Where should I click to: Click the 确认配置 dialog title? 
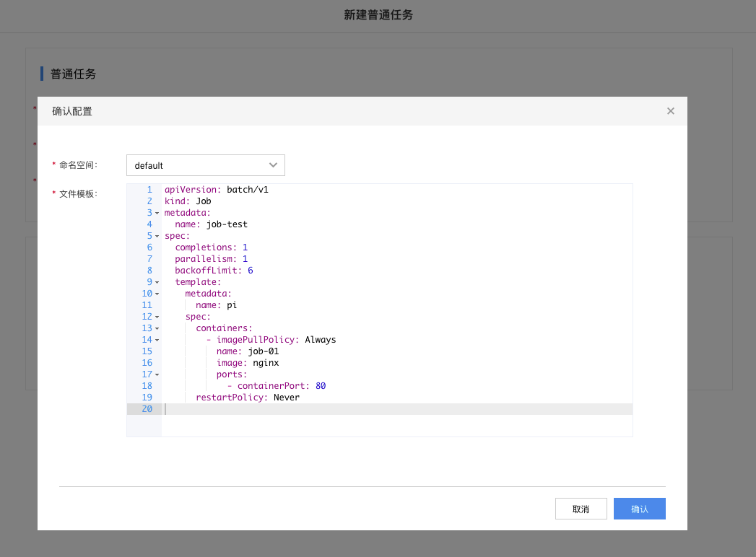[71, 111]
